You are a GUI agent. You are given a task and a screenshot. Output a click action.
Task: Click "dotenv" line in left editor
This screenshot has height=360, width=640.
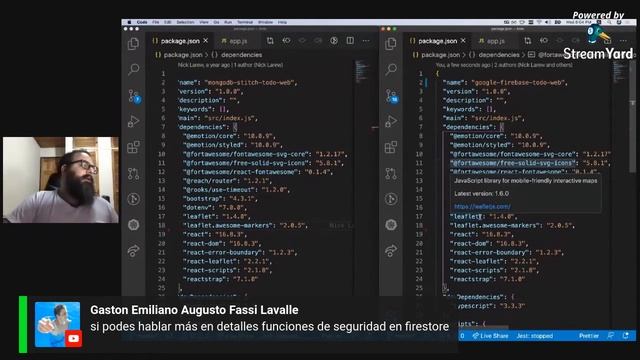(215, 208)
